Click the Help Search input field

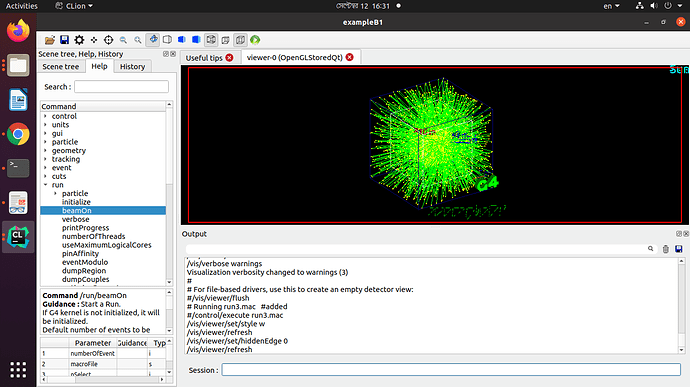tap(121, 87)
